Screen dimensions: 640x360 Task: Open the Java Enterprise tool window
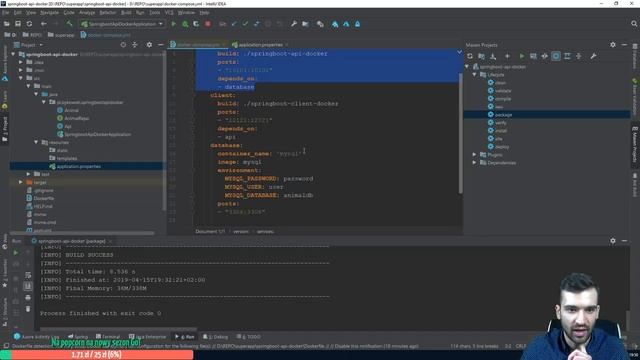(147, 337)
